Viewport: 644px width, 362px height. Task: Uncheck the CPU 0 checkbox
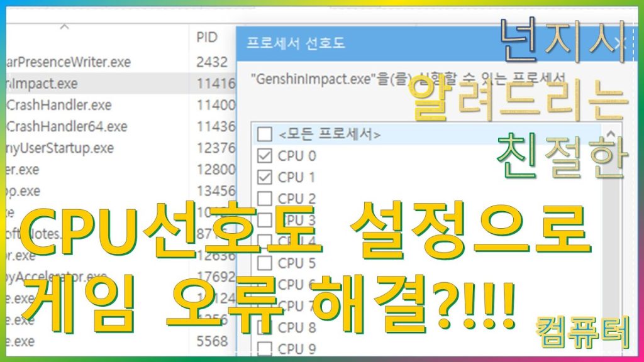265,155
